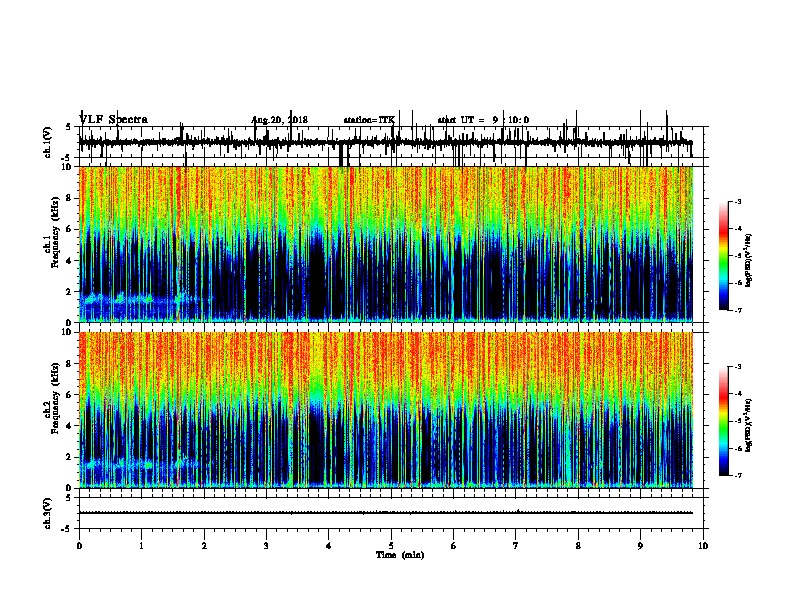Click time axis tick label "5"

point(391,546)
